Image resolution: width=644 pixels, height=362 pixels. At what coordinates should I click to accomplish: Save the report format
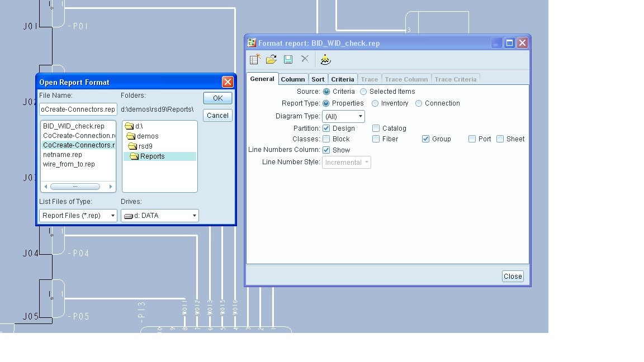coord(288,60)
